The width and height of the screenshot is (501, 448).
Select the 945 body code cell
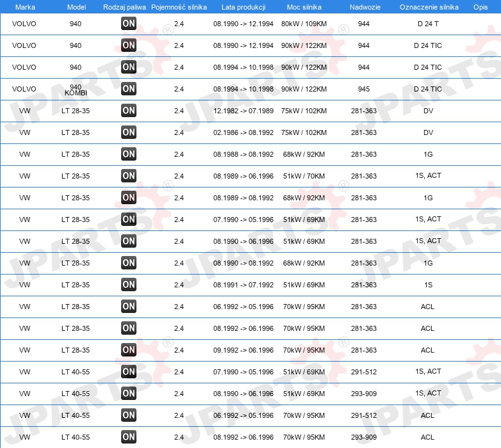[x=364, y=89]
